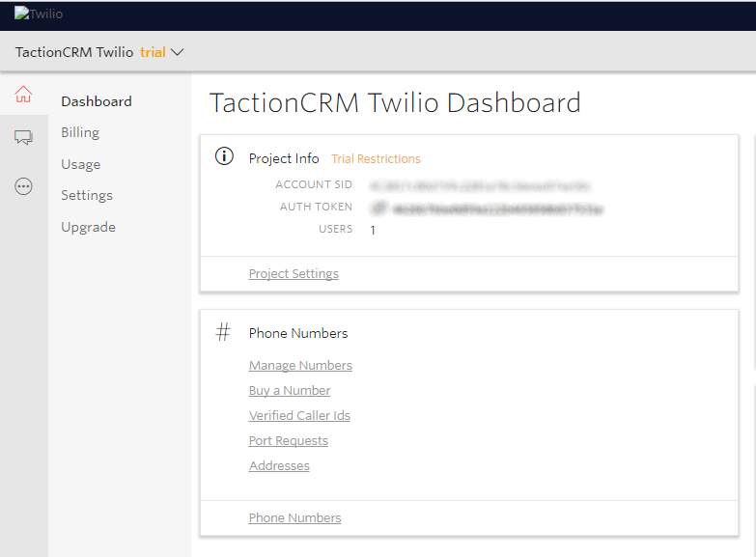756x557 pixels.
Task: Open the Project Settings link
Action: (x=294, y=273)
